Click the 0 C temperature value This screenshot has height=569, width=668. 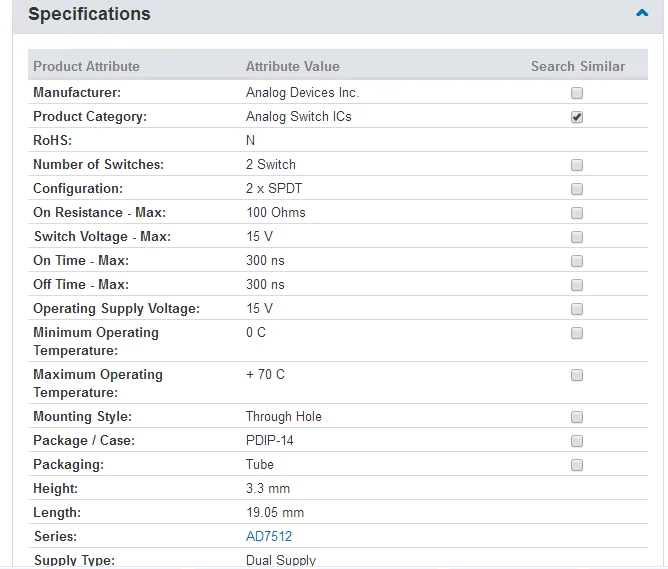[x=256, y=332]
